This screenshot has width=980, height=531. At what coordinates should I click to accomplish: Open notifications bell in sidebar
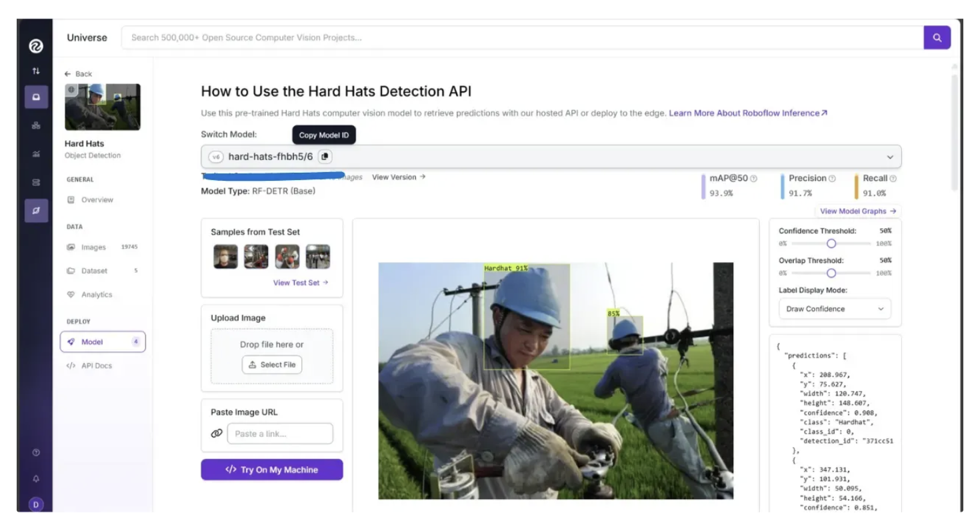pyautogui.click(x=36, y=479)
